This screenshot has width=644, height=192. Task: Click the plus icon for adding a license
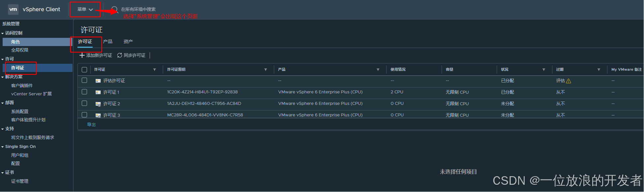click(x=82, y=55)
